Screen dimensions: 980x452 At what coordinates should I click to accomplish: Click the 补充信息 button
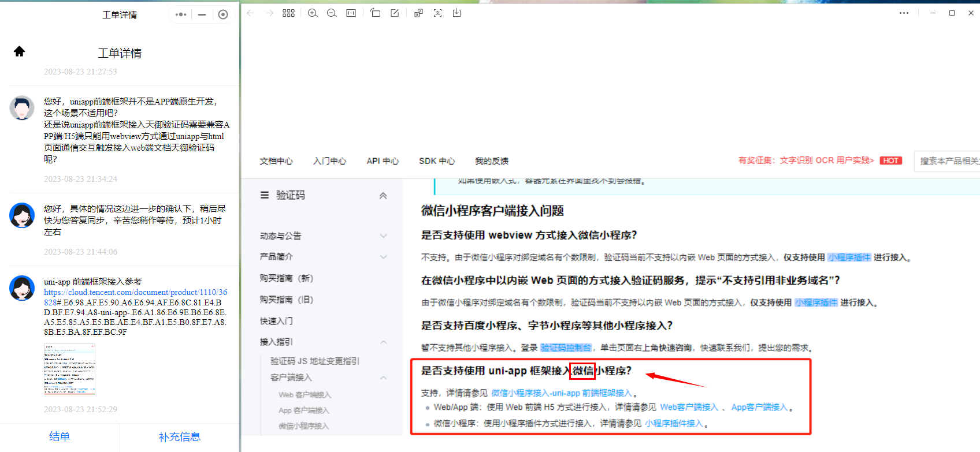pyautogui.click(x=180, y=437)
